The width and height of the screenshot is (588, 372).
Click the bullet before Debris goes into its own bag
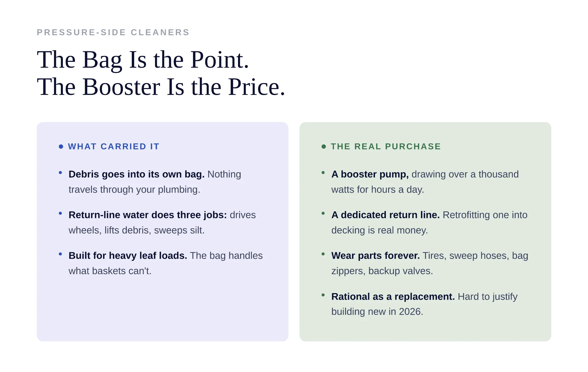click(x=60, y=173)
